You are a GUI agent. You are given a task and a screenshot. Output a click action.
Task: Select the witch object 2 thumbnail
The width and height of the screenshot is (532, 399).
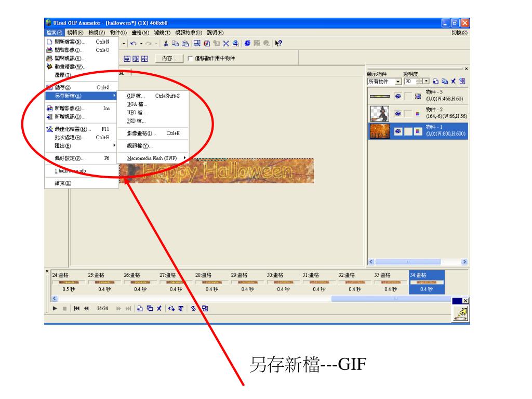pyautogui.click(x=379, y=114)
